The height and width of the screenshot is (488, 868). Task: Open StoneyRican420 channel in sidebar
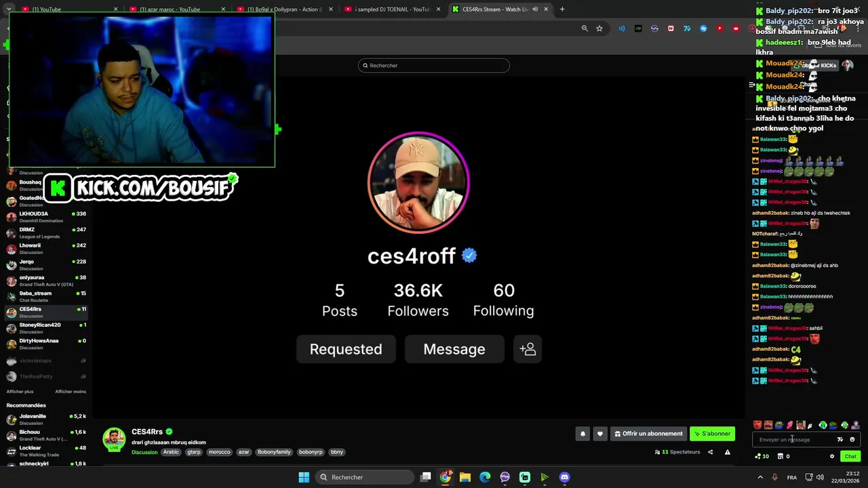click(46, 328)
